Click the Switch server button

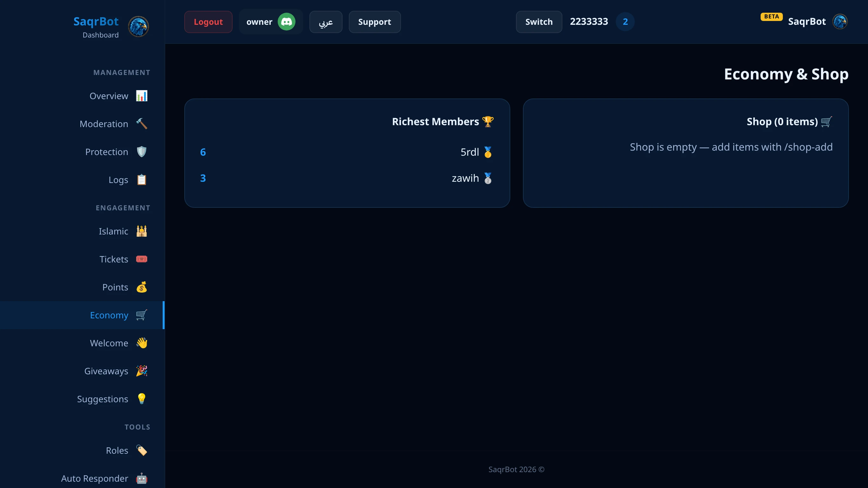point(539,22)
